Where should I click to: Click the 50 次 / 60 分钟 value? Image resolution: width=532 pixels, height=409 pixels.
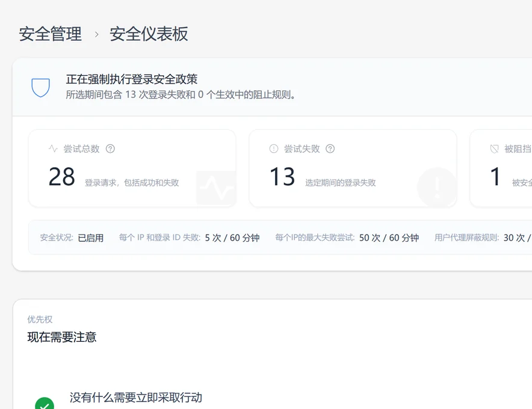[389, 238]
